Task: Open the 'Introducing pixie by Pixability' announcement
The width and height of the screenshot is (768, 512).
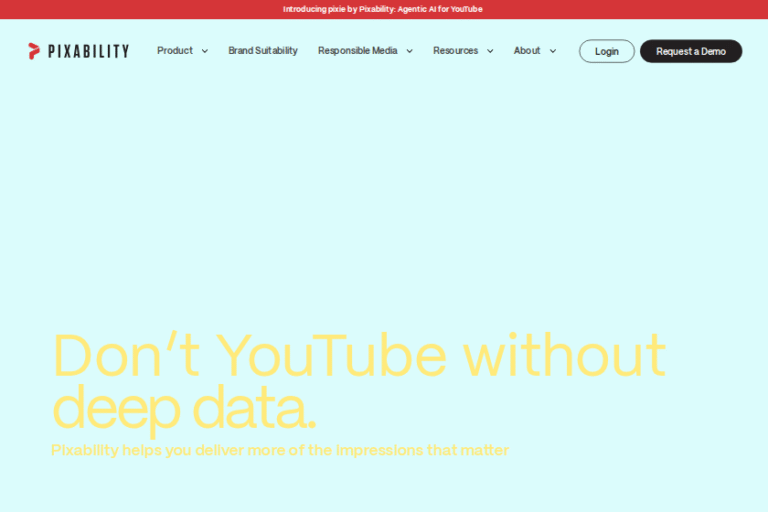Action: pos(383,9)
